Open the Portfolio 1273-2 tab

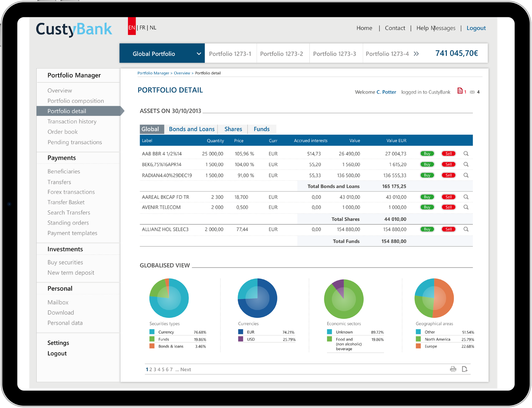click(x=281, y=54)
